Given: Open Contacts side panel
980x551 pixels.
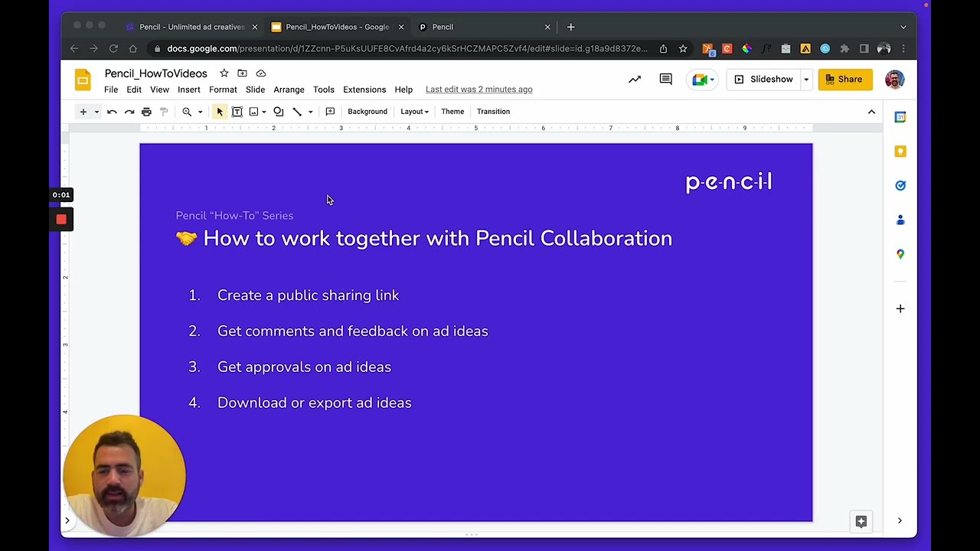Looking at the screenshot, I should (900, 220).
